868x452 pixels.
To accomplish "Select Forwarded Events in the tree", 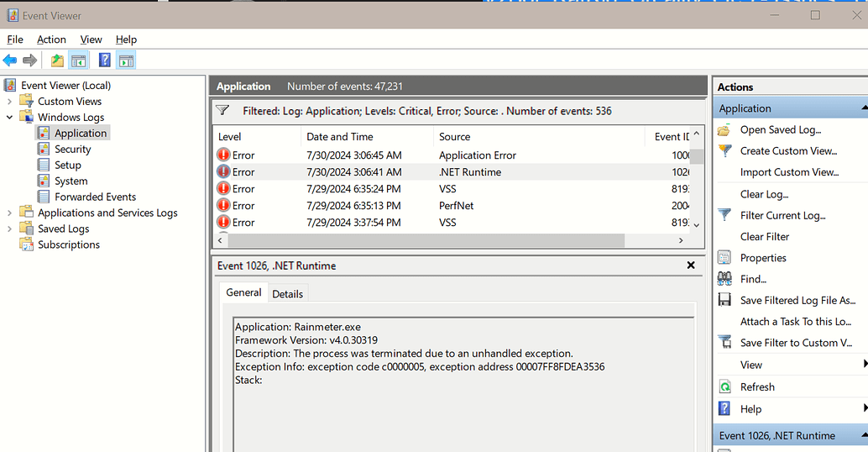I will (x=95, y=197).
